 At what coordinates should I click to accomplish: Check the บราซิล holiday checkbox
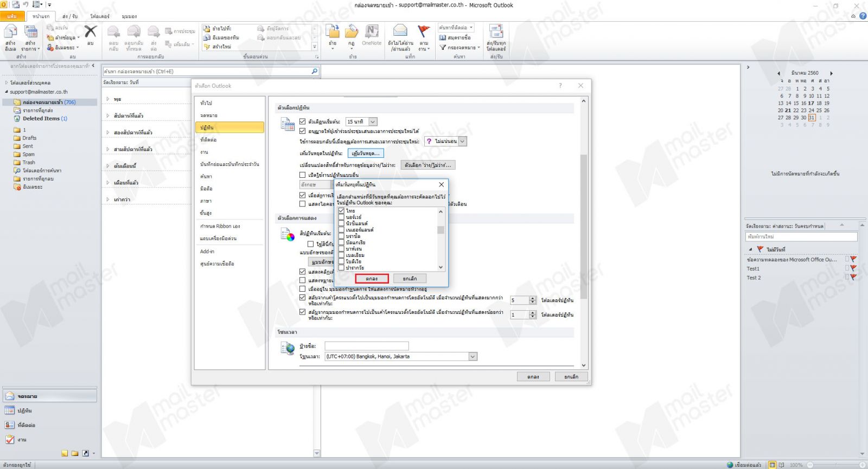[x=341, y=236]
